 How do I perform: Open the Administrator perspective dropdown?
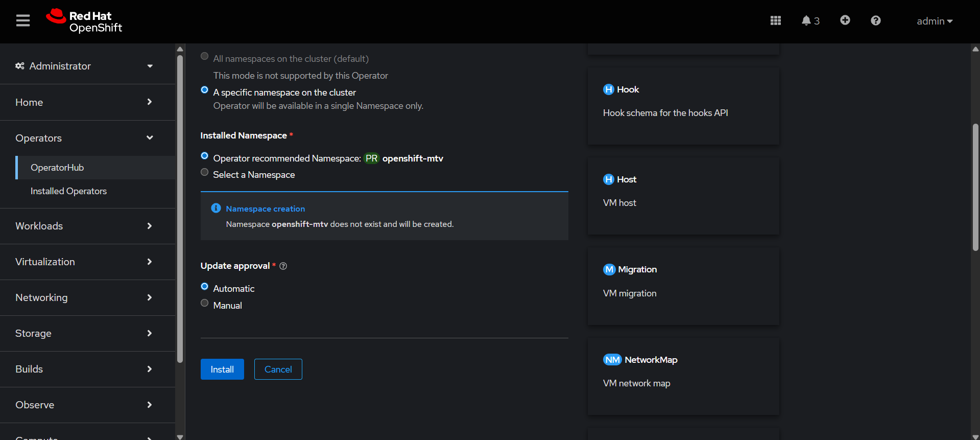pos(84,66)
